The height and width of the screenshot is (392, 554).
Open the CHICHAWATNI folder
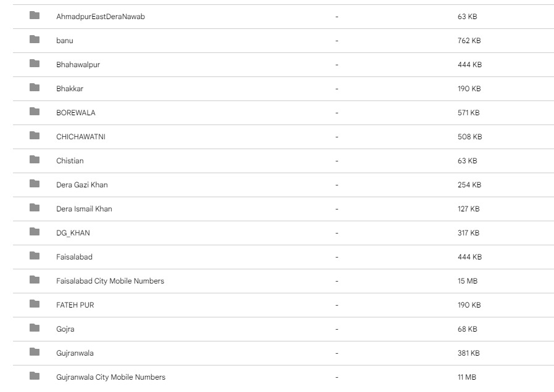tap(81, 137)
